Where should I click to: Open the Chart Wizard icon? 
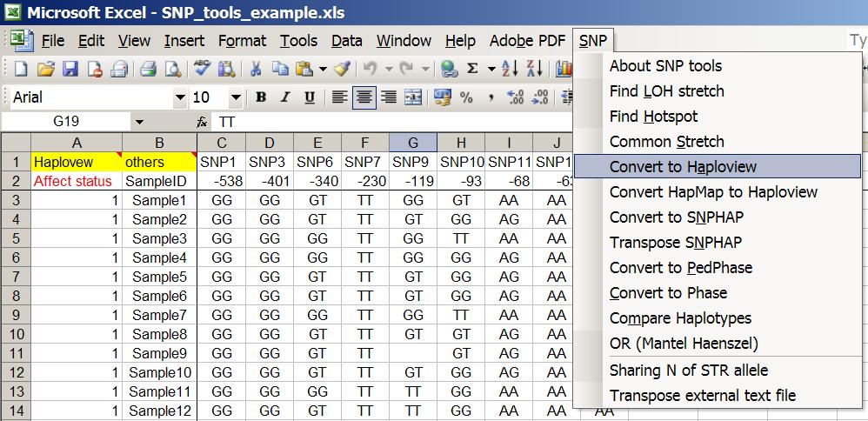[564, 70]
